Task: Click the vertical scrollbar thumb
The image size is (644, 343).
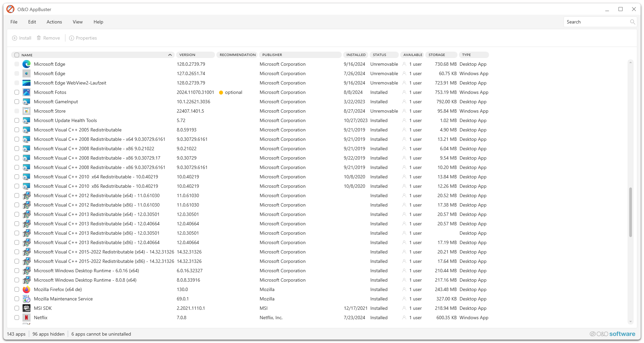Action: pyautogui.click(x=631, y=212)
